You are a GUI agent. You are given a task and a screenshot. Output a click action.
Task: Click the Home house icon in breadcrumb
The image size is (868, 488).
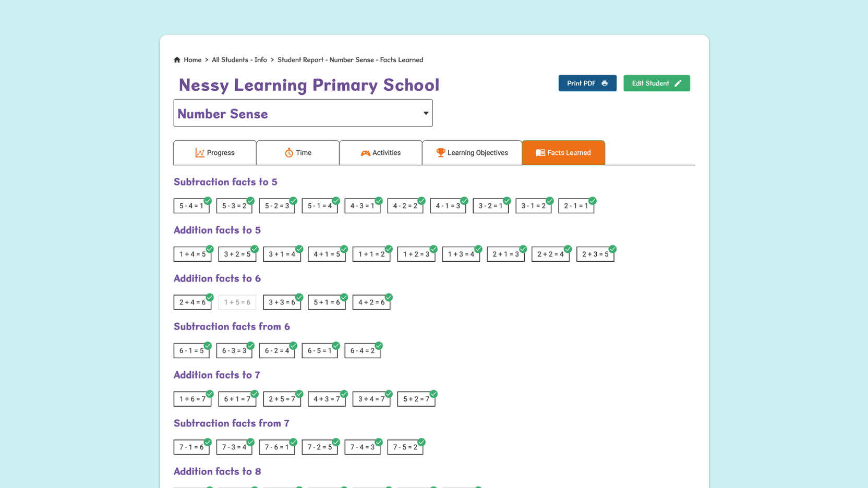coord(177,60)
